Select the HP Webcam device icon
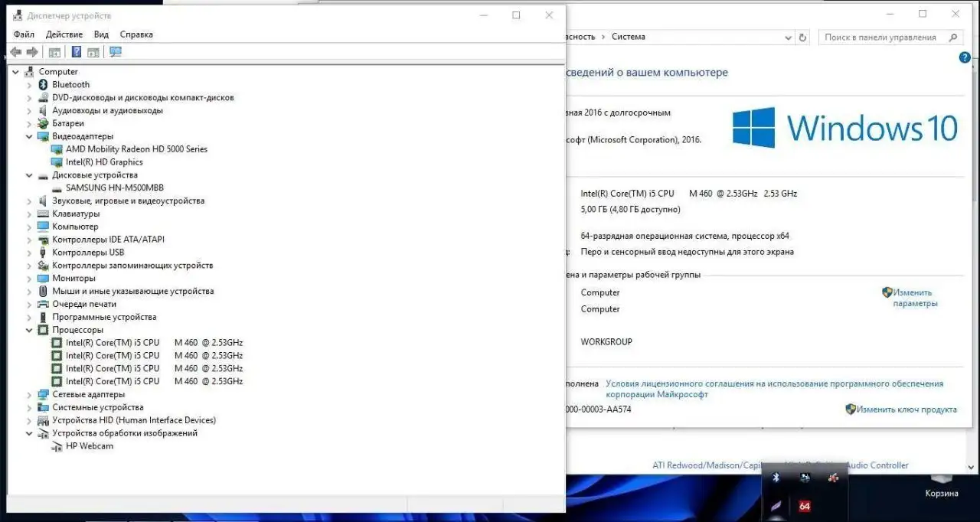This screenshot has width=980, height=522. (x=57, y=446)
